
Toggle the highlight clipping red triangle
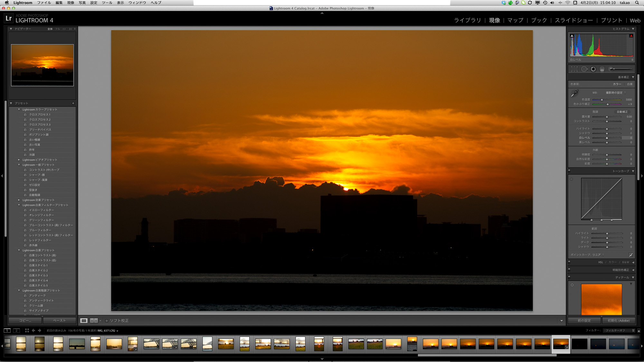click(631, 36)
